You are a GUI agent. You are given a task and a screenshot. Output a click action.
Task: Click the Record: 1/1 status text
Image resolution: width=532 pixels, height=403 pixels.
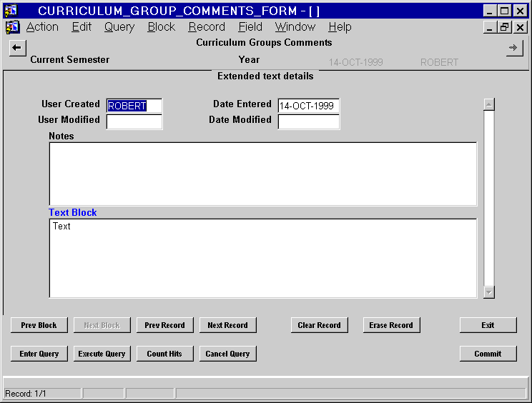tap(26, 394)
